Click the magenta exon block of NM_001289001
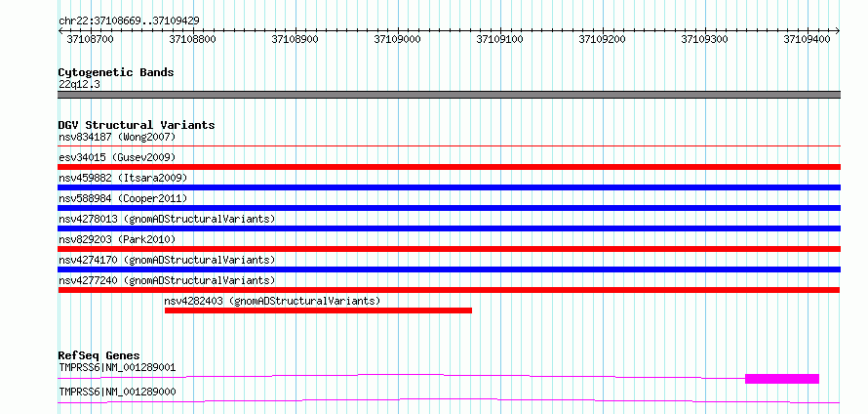This screenshot has width=868, height=414. coord(781,379)
